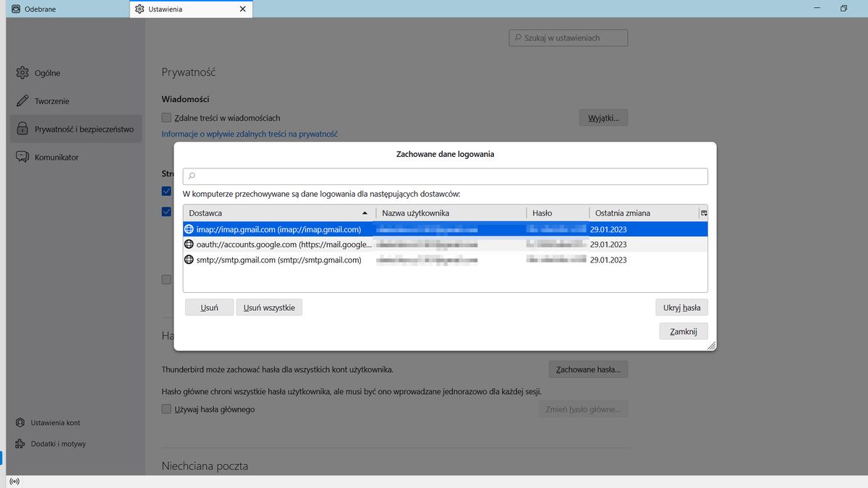Click the Prywatność i bezpieczeństwo lock icon
The image size is (868, 488).
22,128
